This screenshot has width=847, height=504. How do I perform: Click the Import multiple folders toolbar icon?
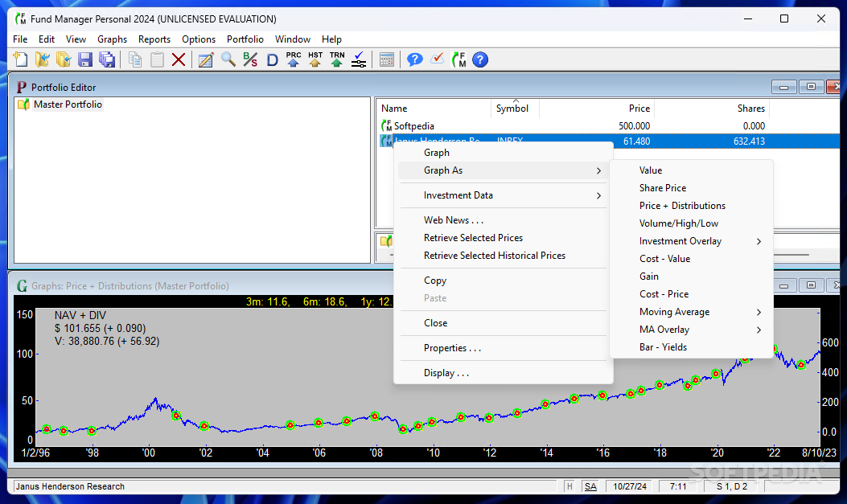click(x=64, y=59)
